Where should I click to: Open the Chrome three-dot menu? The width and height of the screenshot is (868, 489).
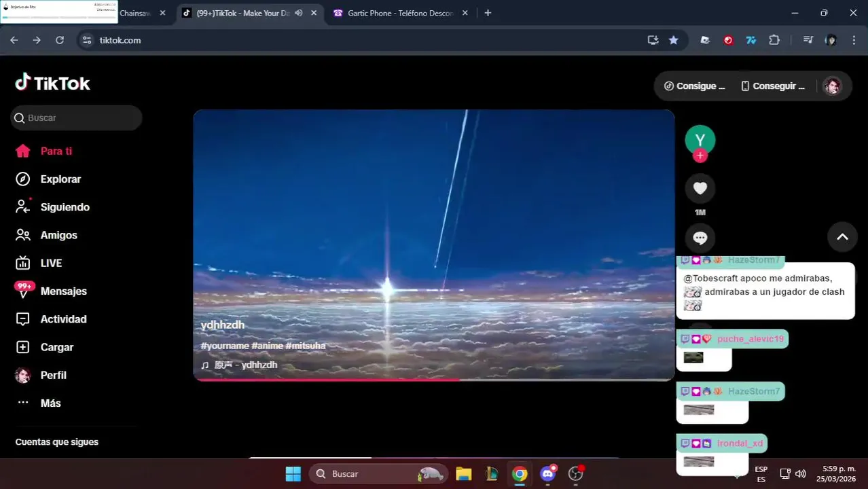coord(854,40)
